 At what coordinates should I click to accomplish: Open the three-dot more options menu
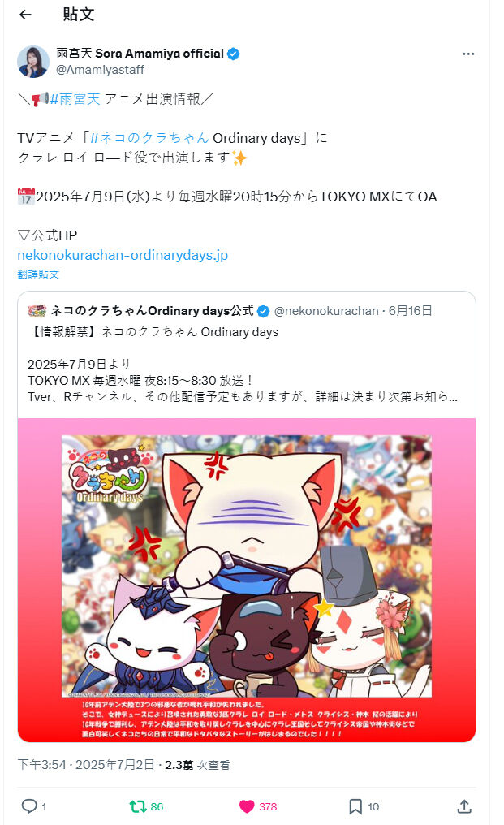coord(468,54)
